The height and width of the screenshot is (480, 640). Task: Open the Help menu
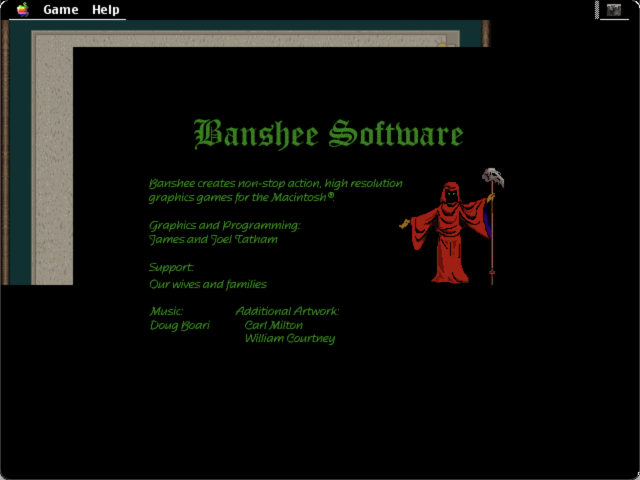pos(106,9)
